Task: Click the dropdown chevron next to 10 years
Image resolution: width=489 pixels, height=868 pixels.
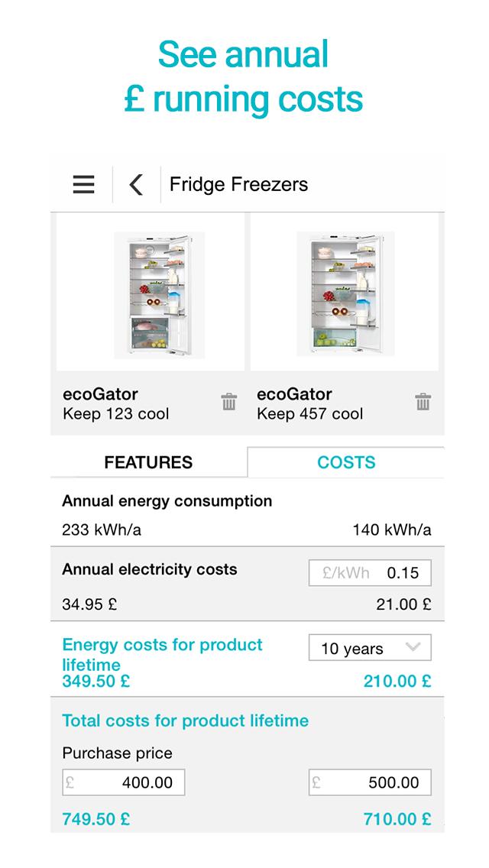Action: click(413, 648)
